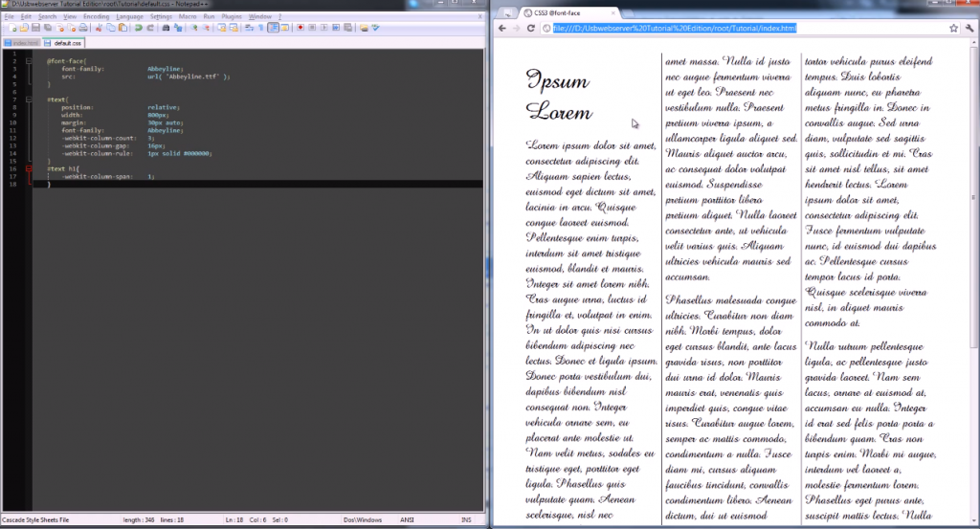Switch to the index.html tab
Image resolution: width=980 pixels, height=529 pixels.
23,43
